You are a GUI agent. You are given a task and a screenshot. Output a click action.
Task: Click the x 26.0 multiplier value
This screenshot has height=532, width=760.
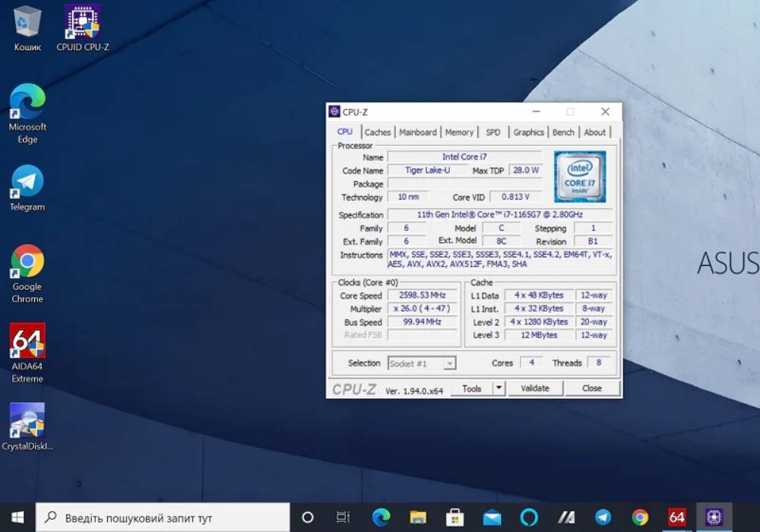[422, 309]
